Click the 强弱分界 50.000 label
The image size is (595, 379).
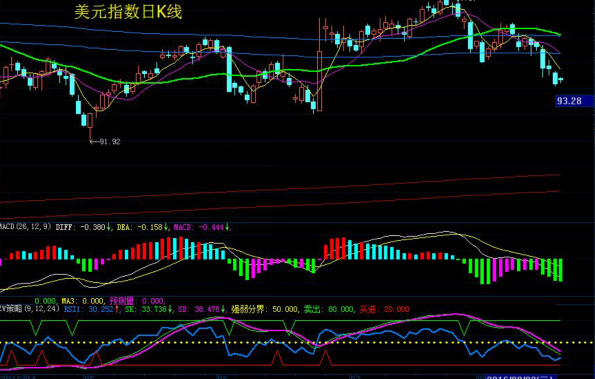tap(264, 309)
